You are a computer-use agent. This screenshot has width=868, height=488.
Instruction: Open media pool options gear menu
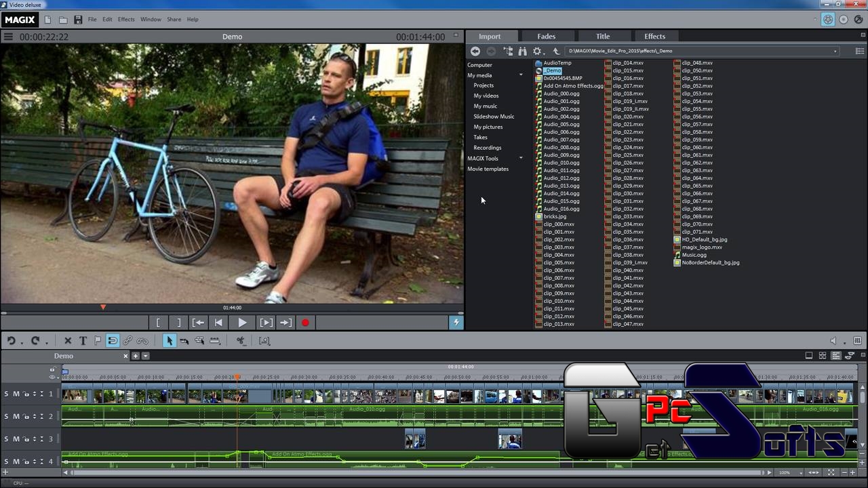pos(537,51)
